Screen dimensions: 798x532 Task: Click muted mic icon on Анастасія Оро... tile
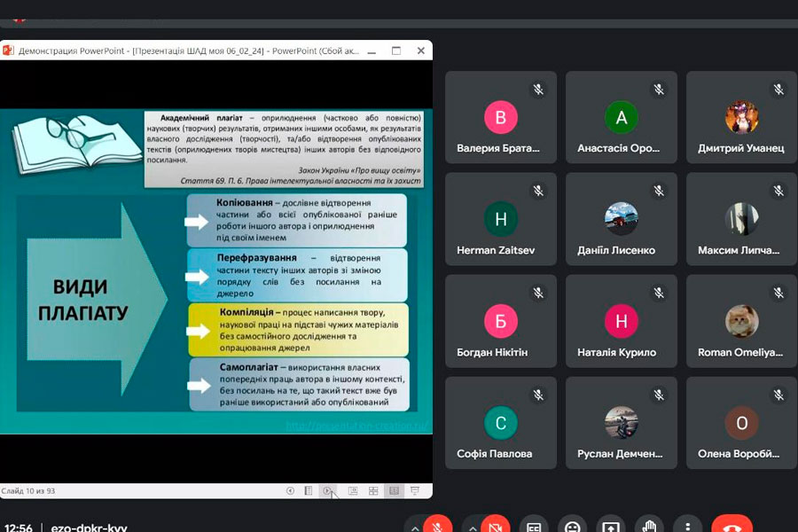(659, 90)
